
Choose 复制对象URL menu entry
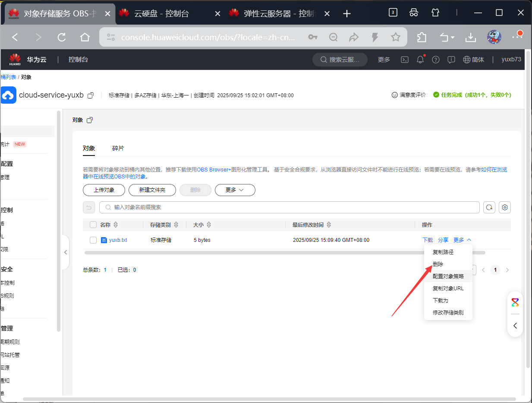pyautogui.click(x=448, y=288)
